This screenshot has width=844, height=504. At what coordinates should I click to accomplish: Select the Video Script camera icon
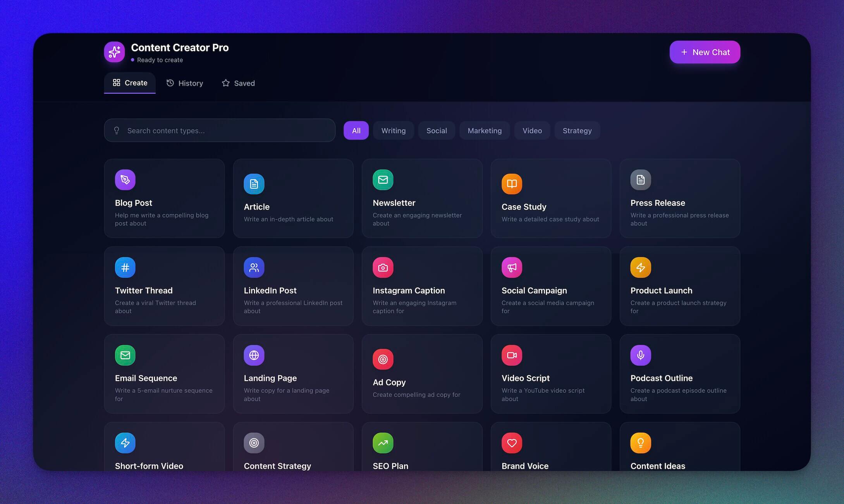(x=512, y=355)
